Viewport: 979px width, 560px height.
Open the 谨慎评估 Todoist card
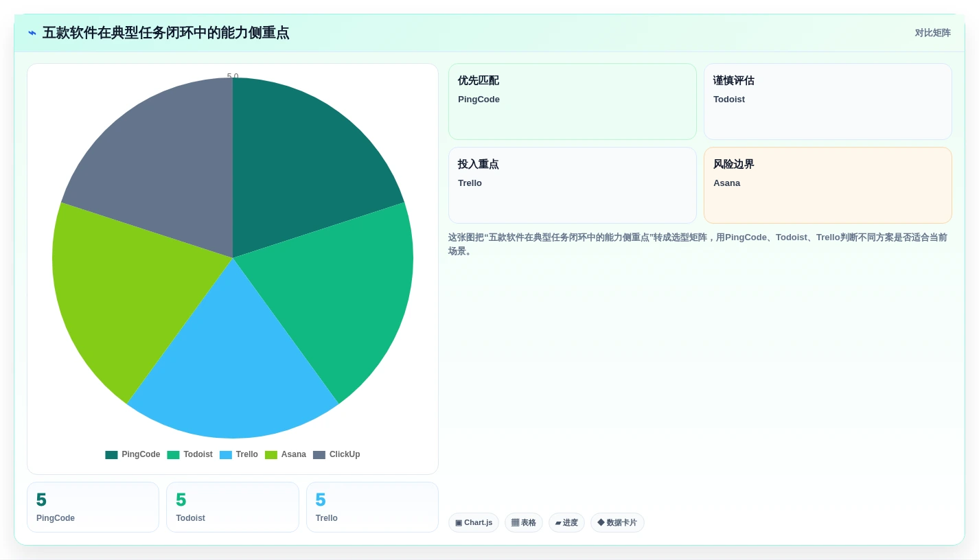tap(828, 102)
